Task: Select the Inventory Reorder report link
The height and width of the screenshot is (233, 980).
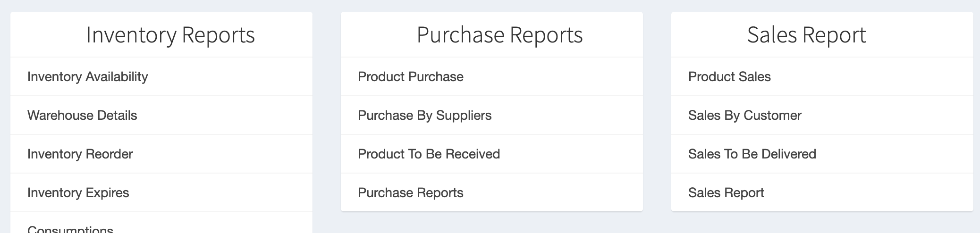Action: coord(80,154)
